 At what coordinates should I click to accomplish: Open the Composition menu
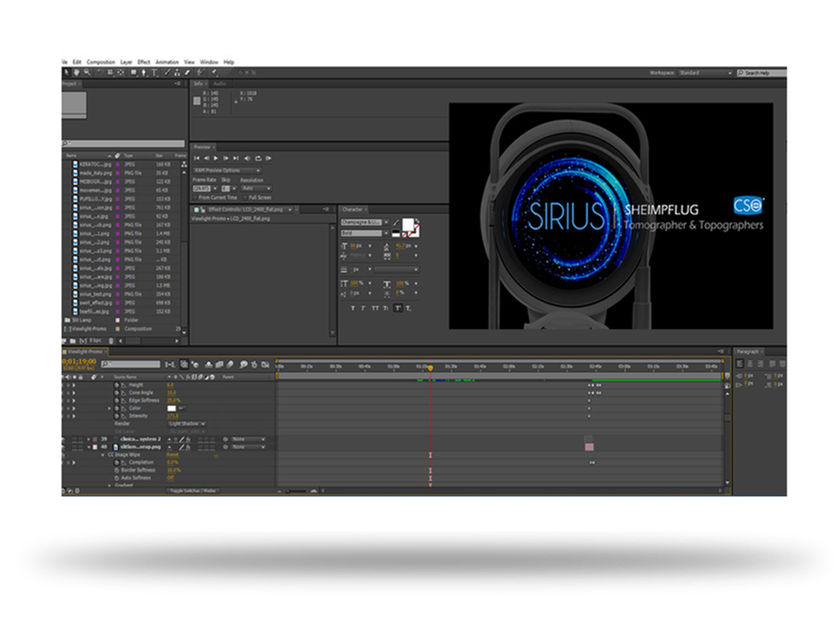coord(101,62)
